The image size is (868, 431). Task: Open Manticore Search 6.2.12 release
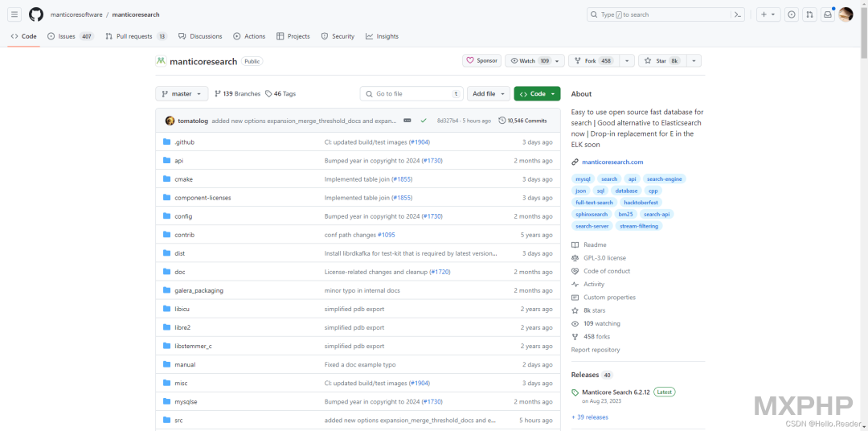pos(616,392)
